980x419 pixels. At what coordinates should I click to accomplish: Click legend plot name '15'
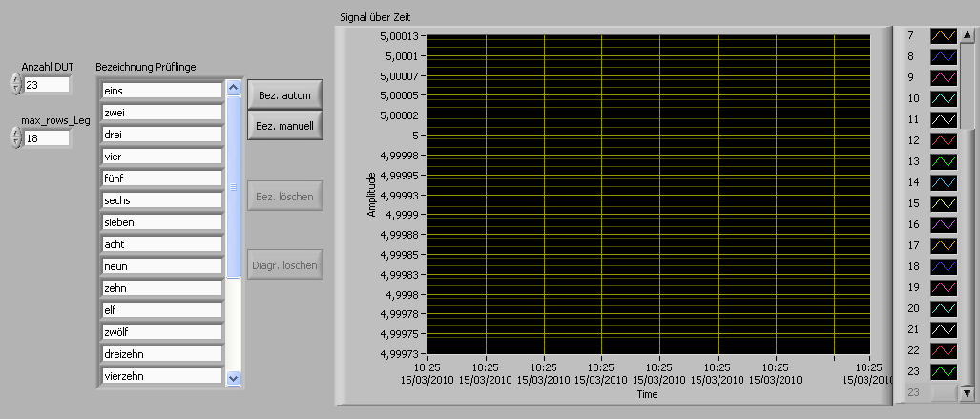click(914, 203)
